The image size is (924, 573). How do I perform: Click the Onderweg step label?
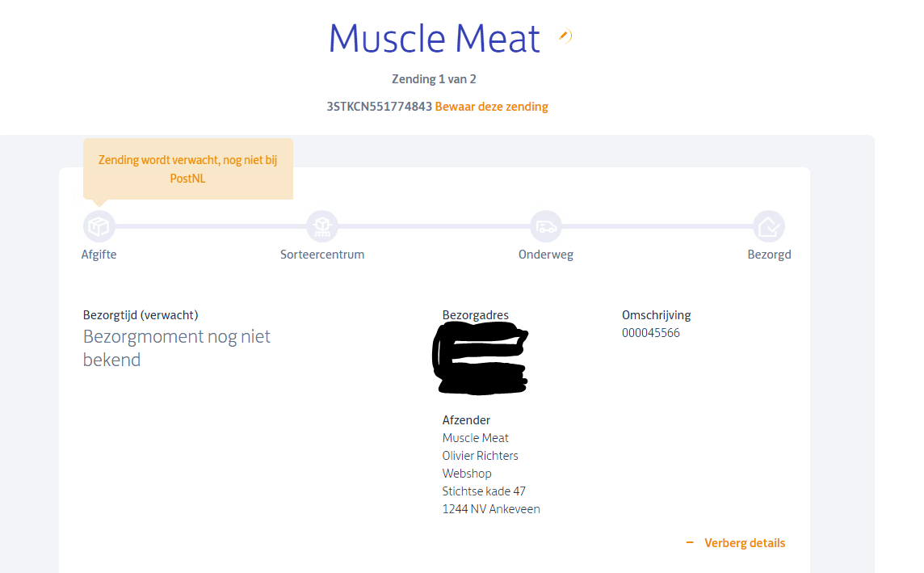[x=546, y=255]
